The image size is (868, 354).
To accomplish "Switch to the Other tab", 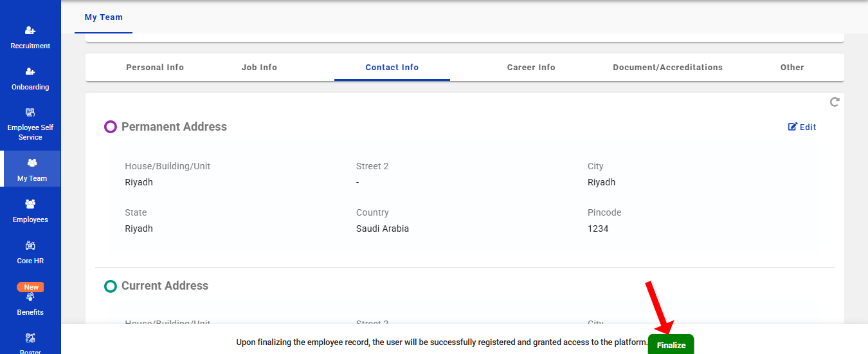I will (x=792, y=68).
